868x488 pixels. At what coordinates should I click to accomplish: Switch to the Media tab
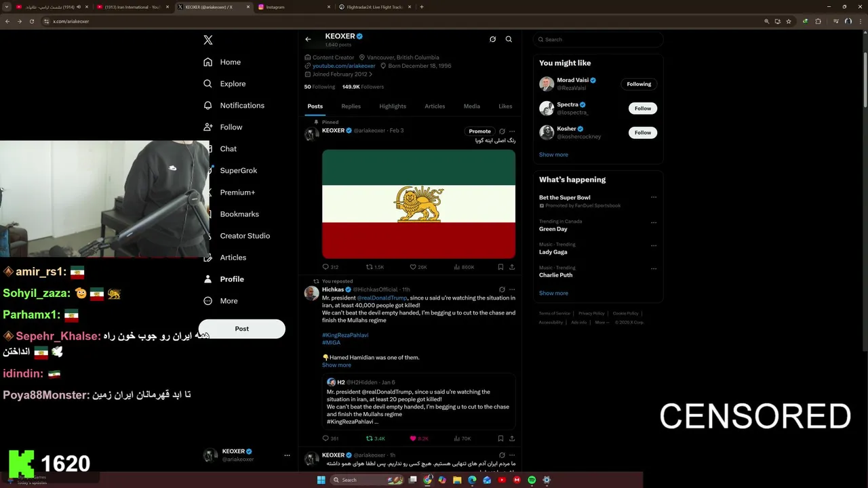[471, 106]
